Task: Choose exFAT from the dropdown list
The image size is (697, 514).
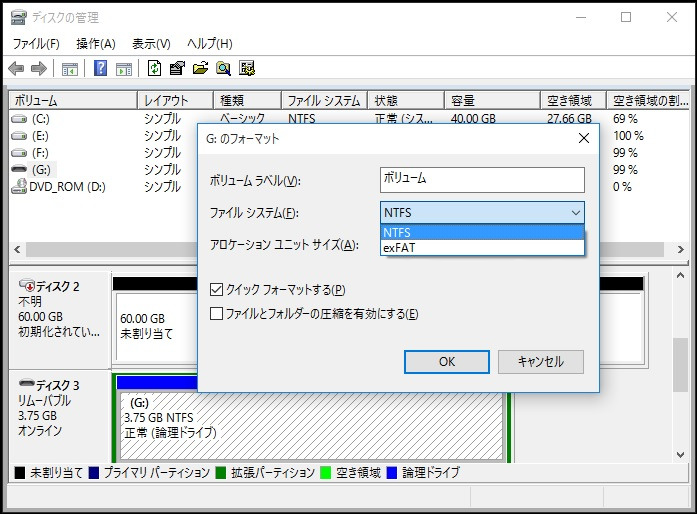Action: click(x=482, y=248)
